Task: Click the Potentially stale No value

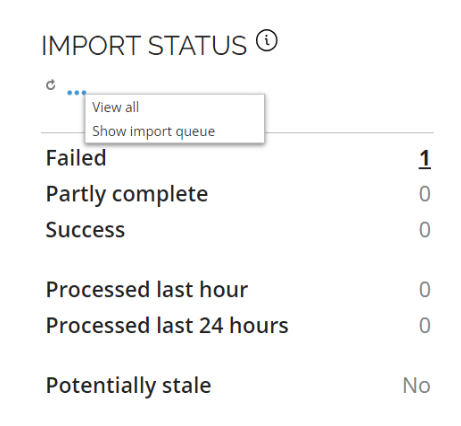Action: coord(417,386)
